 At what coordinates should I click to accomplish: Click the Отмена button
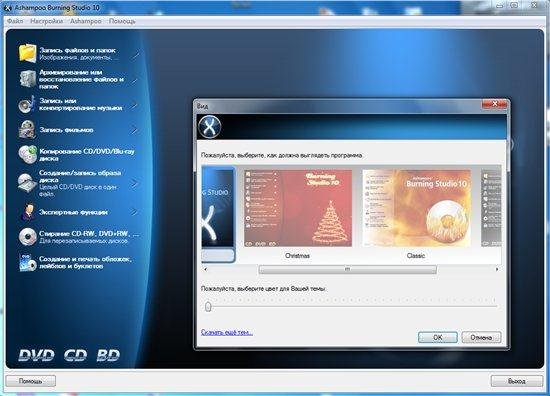tap(481, 337)
